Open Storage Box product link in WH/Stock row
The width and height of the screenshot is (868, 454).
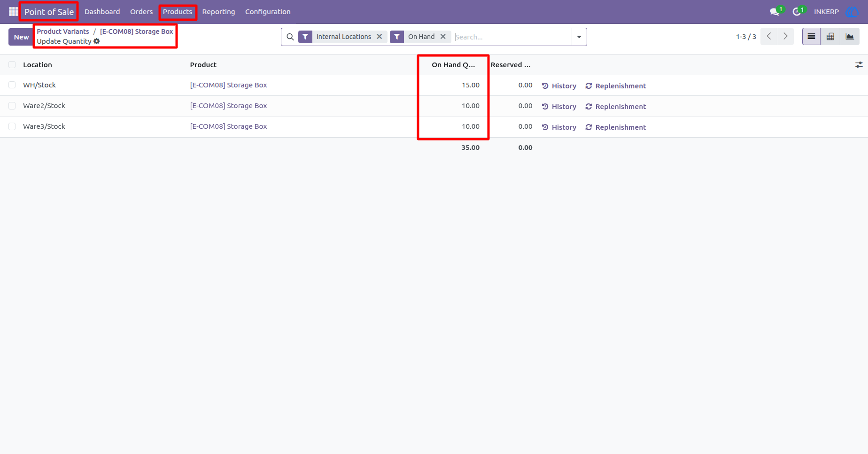point(228,85)
